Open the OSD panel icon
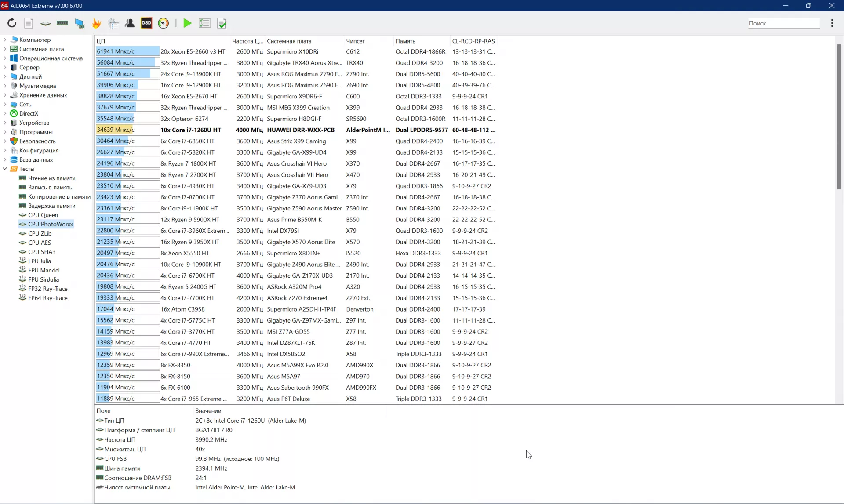The height and width of the screenshot is (504, 844). click(146, 23)
